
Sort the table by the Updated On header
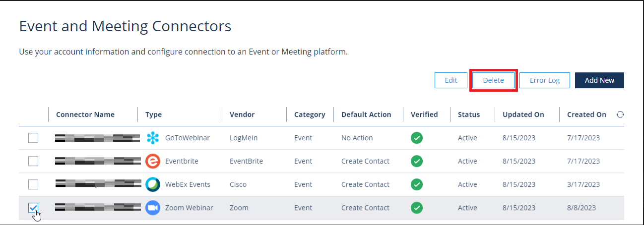[523, 114]
